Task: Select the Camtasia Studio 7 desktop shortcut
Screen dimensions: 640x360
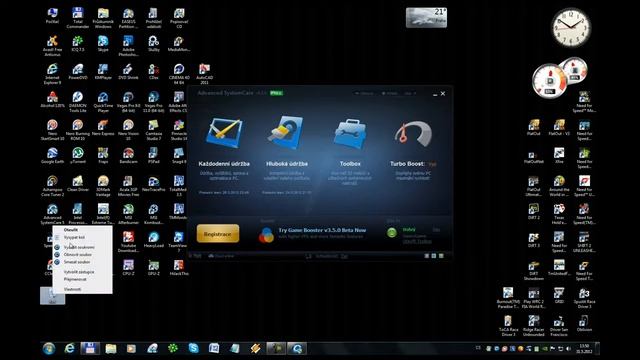Action: click(153, 130)
